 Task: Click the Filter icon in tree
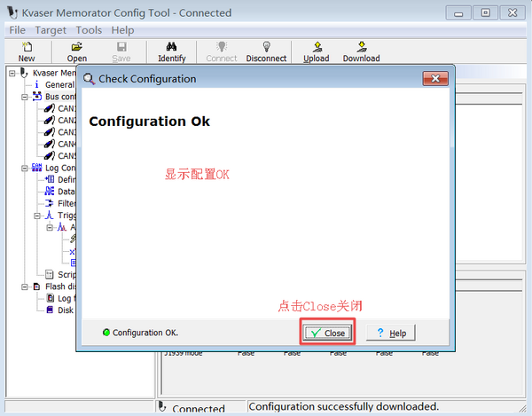pos(50,203)
